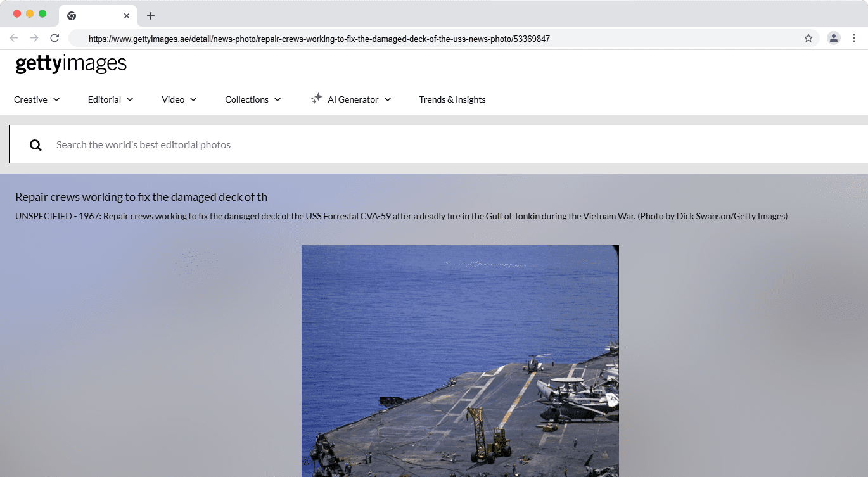Click the green macOS fullscreen button
The height and width of the screenshot is (477, 868).
coord(42,14)
